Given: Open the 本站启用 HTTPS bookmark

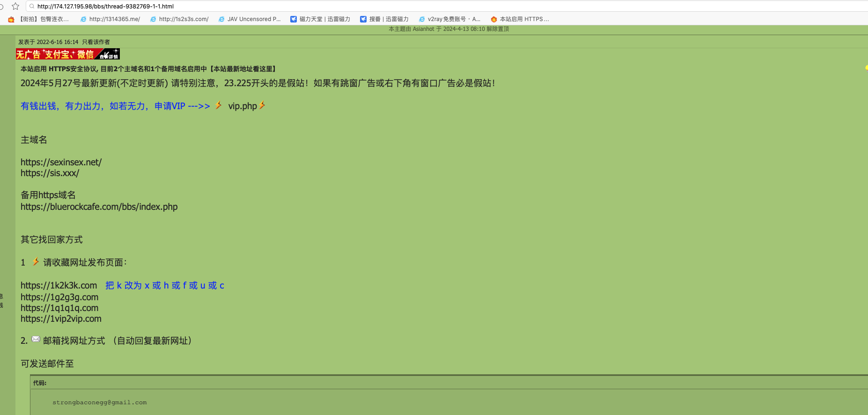Looking at the screenshot, I should point(520,19).
